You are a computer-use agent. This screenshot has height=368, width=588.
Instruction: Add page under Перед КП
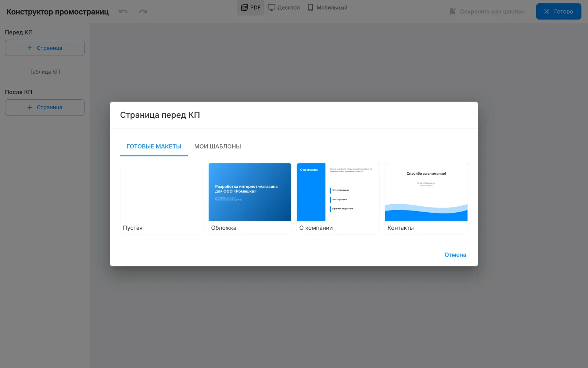(x=44, y=48)
